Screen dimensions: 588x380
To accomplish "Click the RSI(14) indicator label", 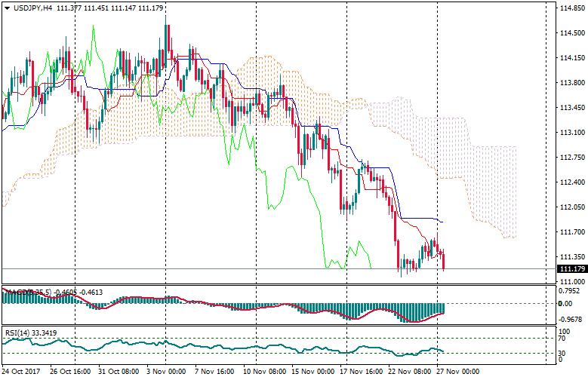I will coord(17,331).
